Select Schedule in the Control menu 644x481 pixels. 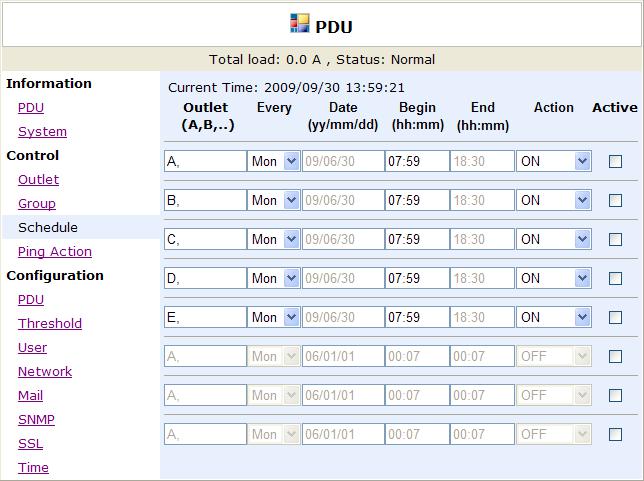pos(48,227)
